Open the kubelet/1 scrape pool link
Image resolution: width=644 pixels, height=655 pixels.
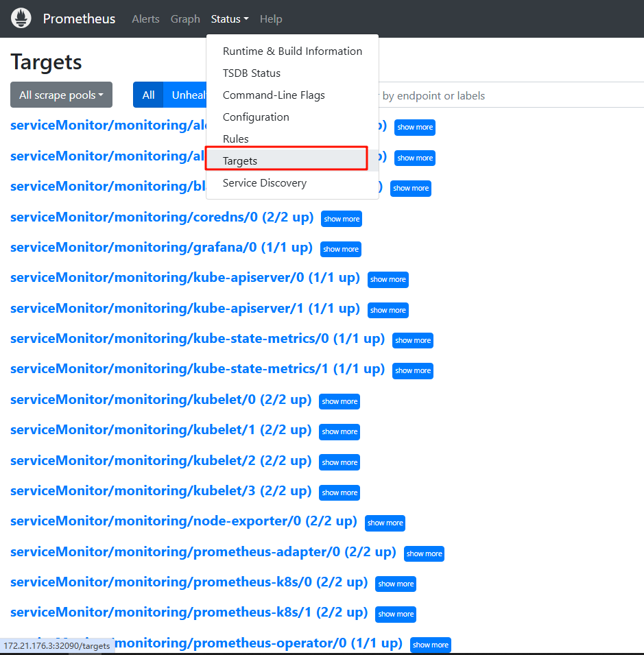[x=160, y=429]
